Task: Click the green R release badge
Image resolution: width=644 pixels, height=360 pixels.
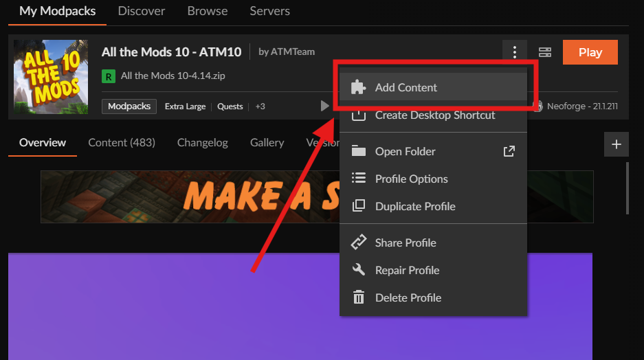Action: [109, 76]
